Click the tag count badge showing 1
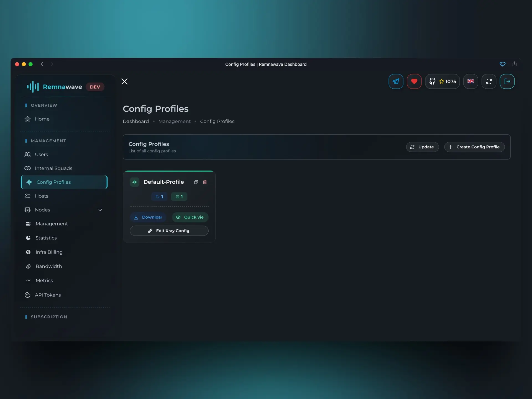 click(x=159, y=196)
